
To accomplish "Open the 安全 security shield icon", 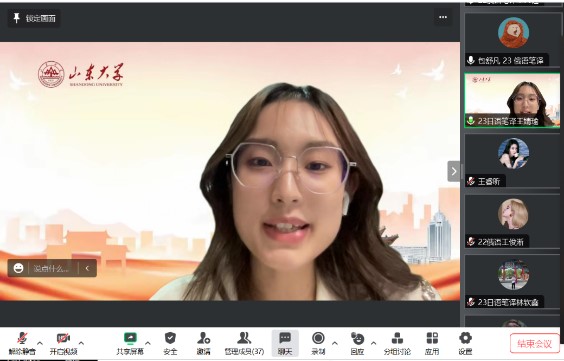I will (x=170, y=343).
